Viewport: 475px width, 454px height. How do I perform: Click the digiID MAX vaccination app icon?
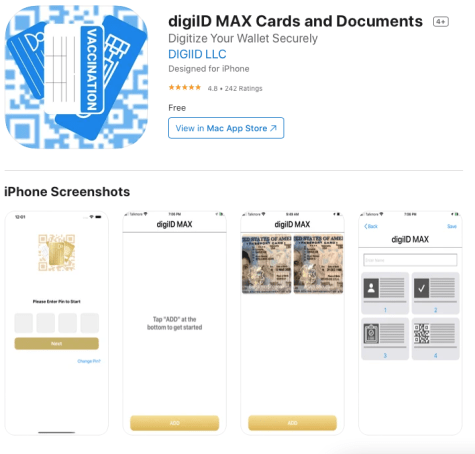coord(76,77)
